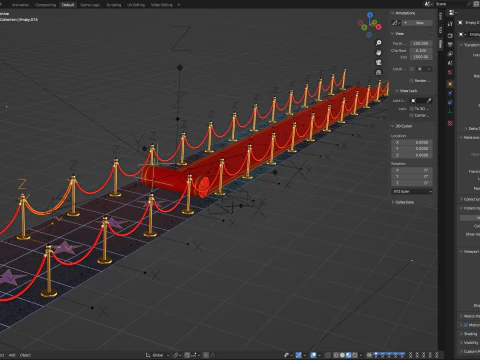Open orange Object properties tab icon
480x360 pixels.
click(450, 84)
